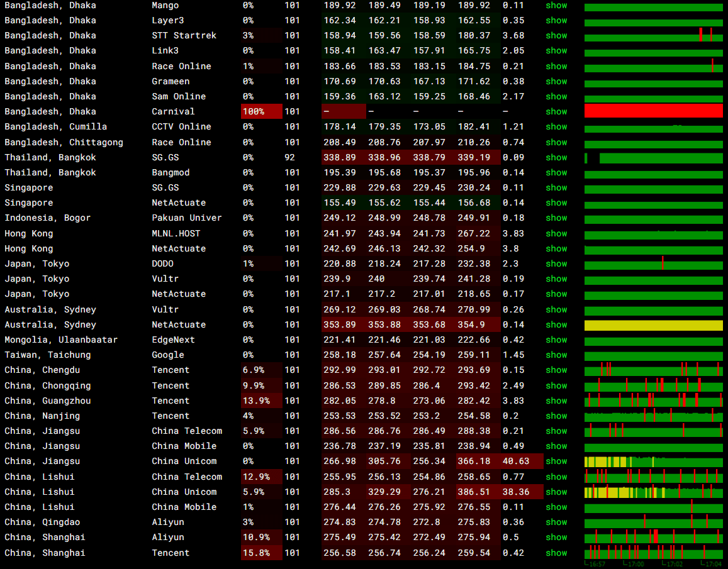Image resolution: width=728 pixels, height=569 pixels.
Task: Open "show" for Sydney NetActuate row
Action: (556, 325)
